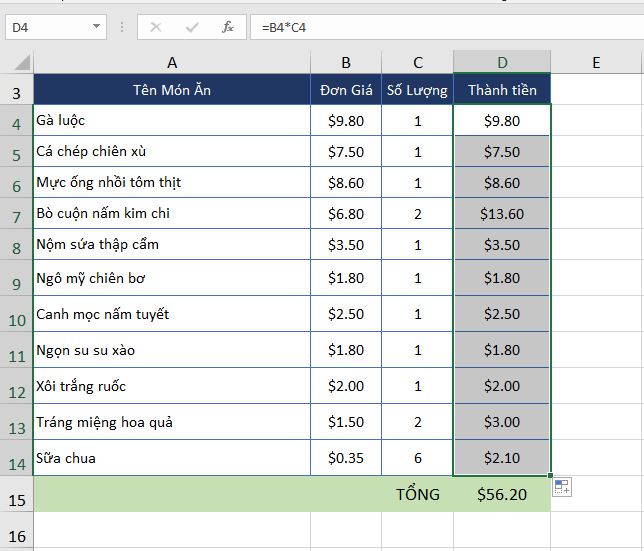The height and width of the screenshot is (551, 644).
Task: Click the cell 'Canh mọc nấm tuyết'
Action: pos(172,314)
